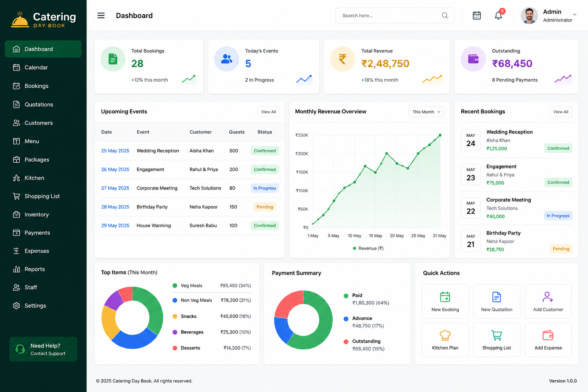The image size is (588, 392).
Task: Go to Bookings in sidebar
Action: (x=43, y=86)
